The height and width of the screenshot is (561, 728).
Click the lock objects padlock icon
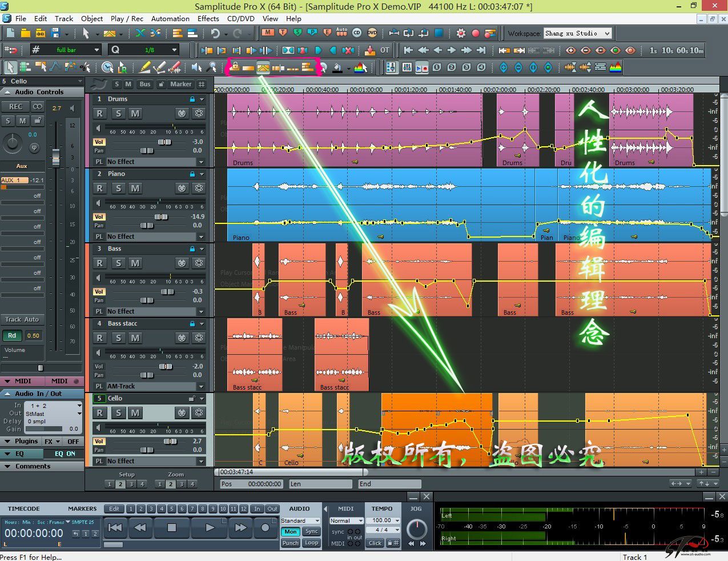(234, 67)
